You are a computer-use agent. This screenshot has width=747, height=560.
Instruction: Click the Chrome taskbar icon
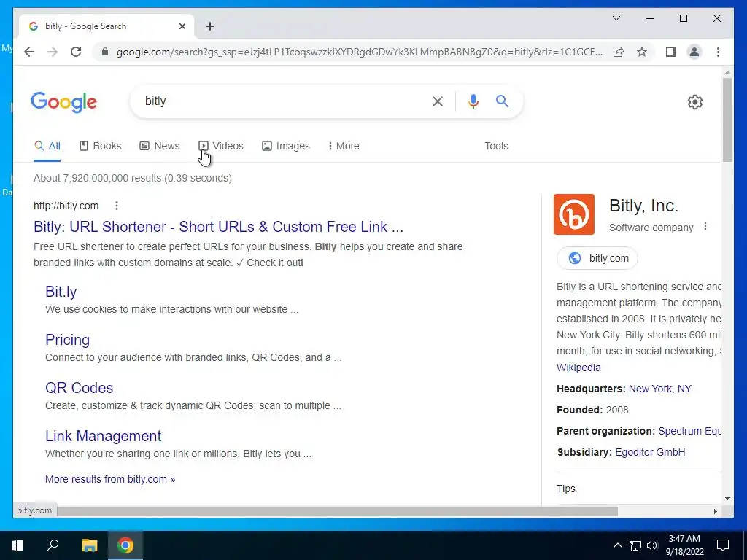pyautogui.click(x=125, y=545)
